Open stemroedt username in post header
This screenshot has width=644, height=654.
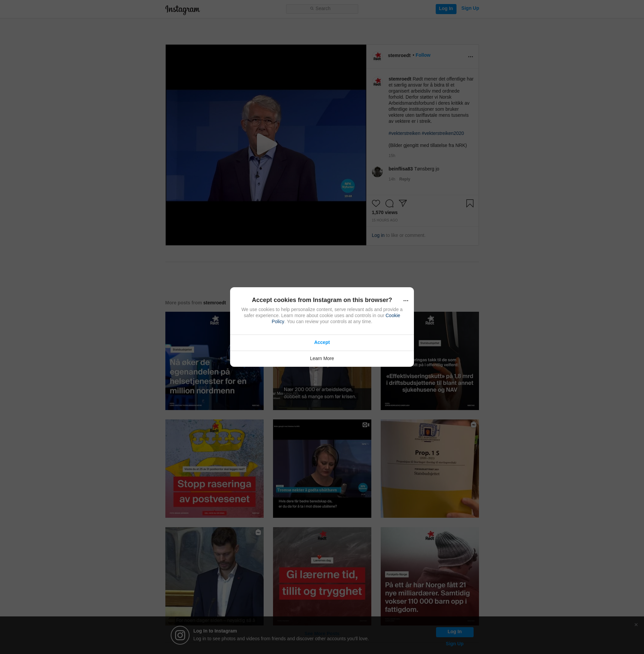point(399,55)
